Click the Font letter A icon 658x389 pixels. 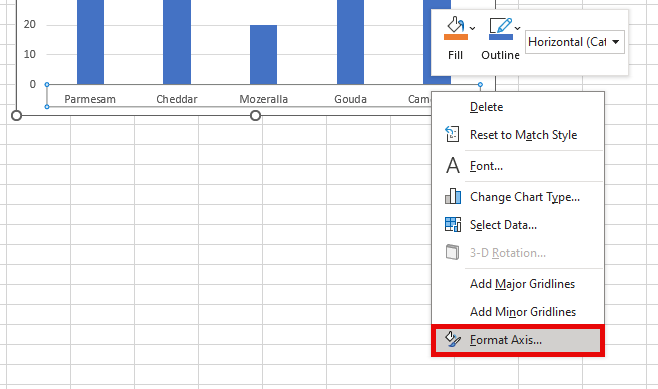[452, 165]
